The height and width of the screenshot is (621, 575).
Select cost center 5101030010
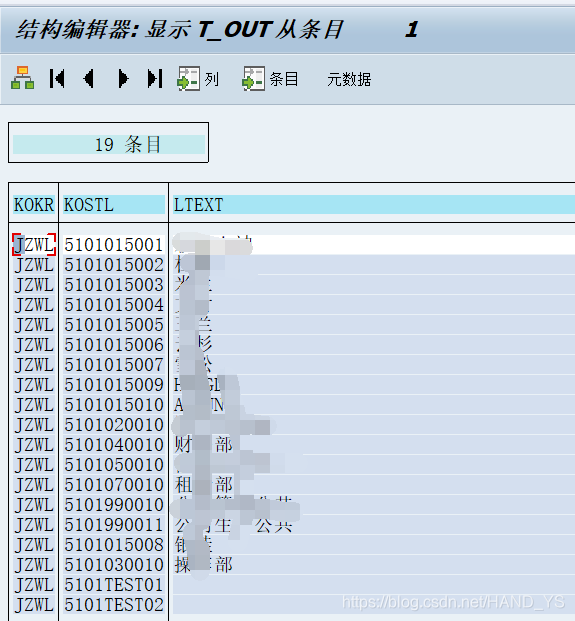(x=114, y=565)
